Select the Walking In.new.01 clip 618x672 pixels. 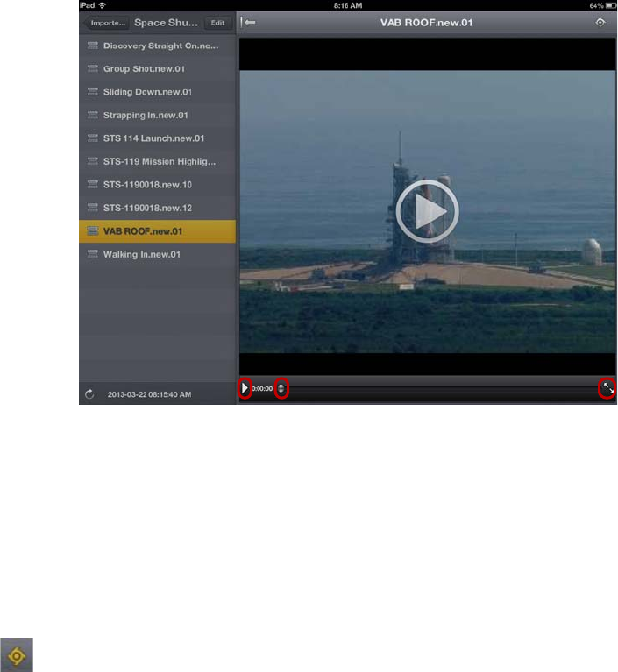[x=158, y=255]
